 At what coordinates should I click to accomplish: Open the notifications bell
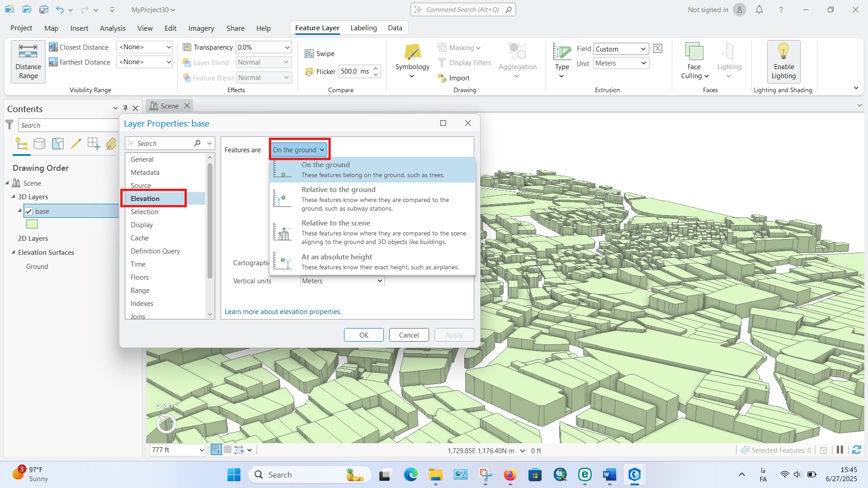click(x=759, y=9)
